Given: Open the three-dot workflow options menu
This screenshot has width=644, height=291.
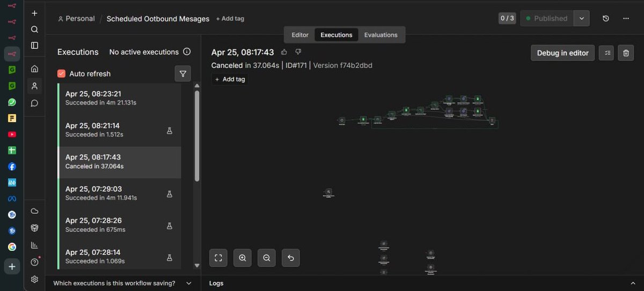Looking at the screenshot, I should point(626,18).
